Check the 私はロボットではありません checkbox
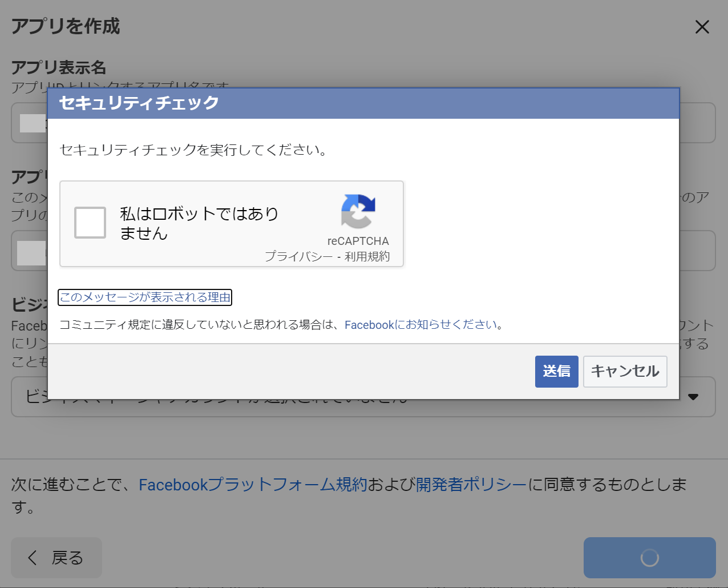Viewport: 728px width, 588px height. point(90,223)
